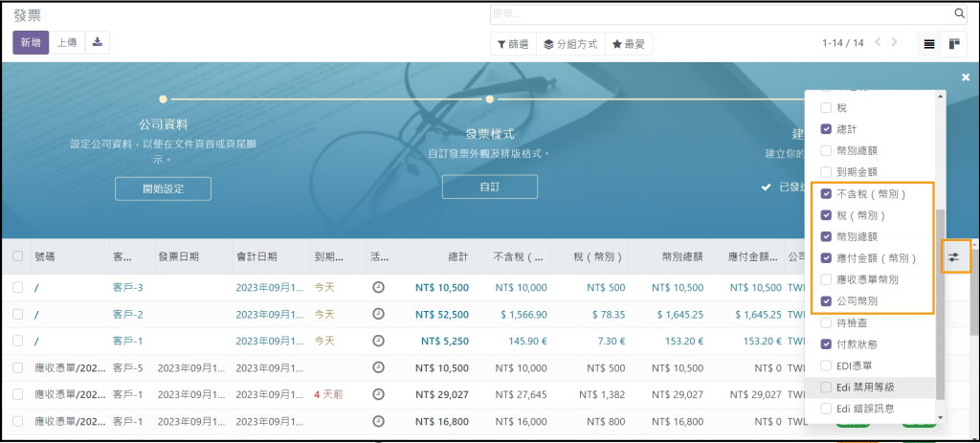Image resolution: width=980 pixels, height=443 pixels.
Task: Check Edi 禁用等級 column option
Action: (826, 388)
